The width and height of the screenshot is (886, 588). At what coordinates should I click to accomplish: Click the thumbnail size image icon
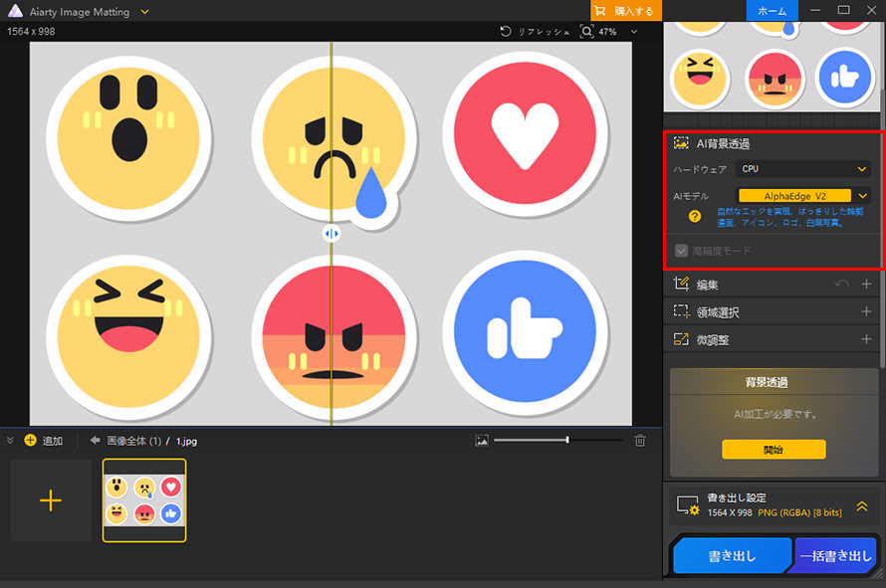(x=482, y=441)
